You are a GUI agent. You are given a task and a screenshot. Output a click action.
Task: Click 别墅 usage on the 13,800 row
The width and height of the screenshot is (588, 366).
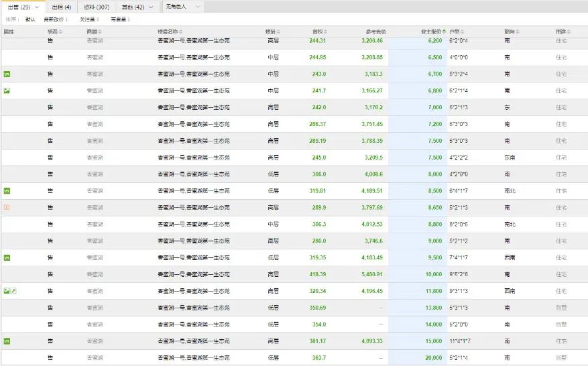[561, 308]
